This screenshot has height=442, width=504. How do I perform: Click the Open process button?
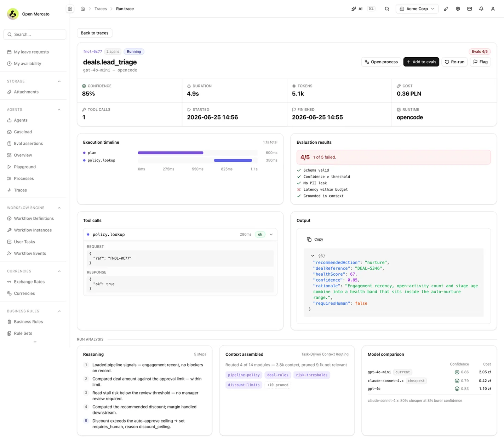(x=381, y=62)
